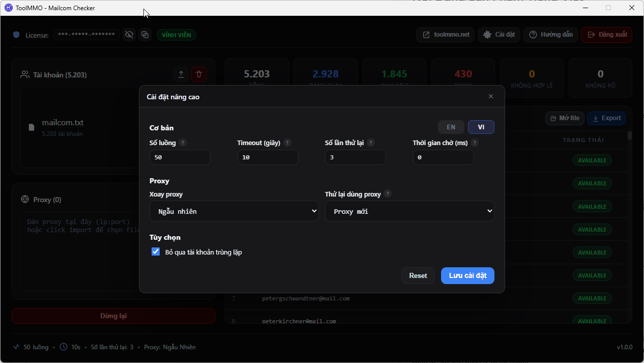Open the Hướng dẫn guide
644x363 pixels.
click(551, 35)
